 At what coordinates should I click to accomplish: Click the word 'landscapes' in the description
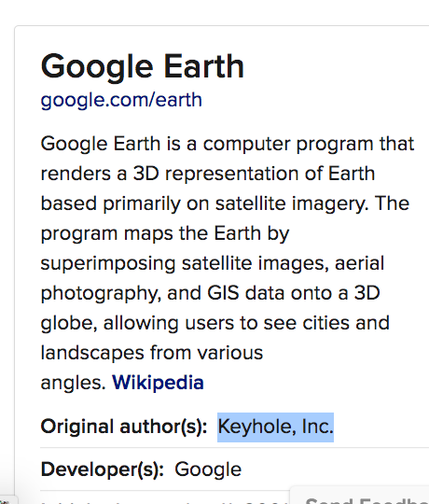coord(92,353)
